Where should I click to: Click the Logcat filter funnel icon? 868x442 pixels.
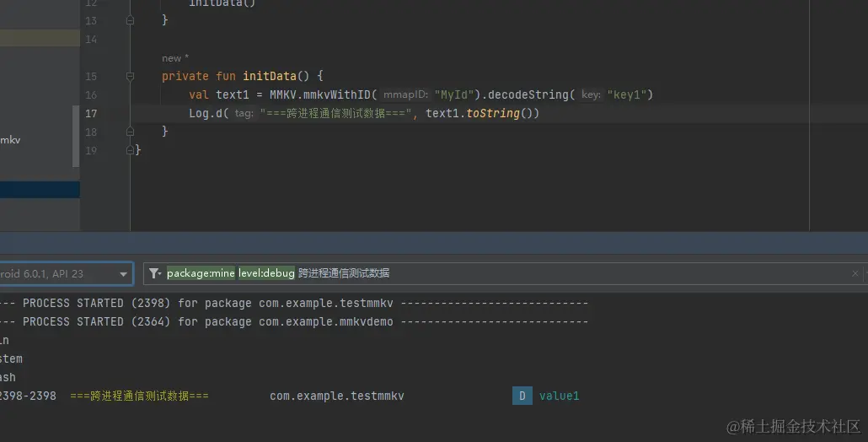point(155,273)
